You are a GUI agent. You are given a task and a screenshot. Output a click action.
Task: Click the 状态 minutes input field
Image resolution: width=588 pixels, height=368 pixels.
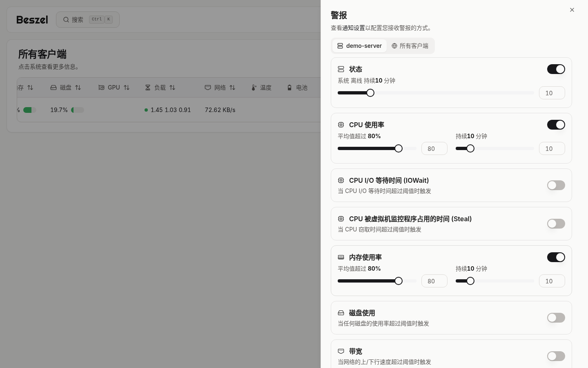pyautogui.click(x=552, y=93)
